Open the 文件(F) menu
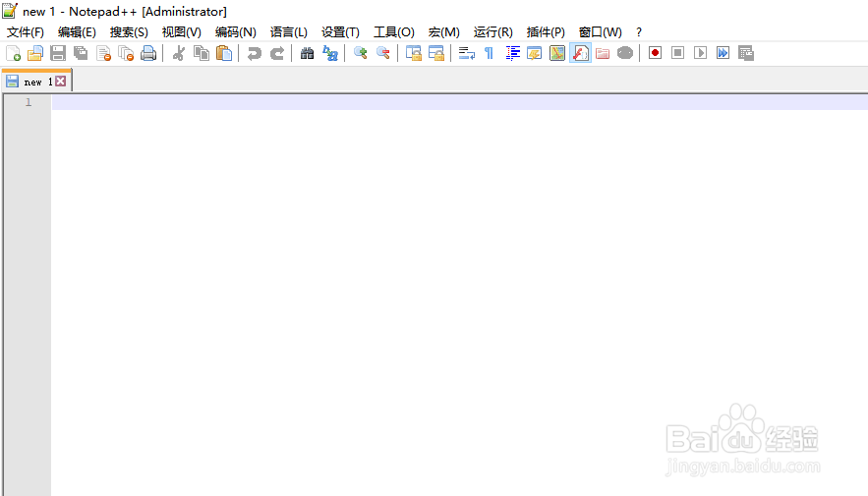Image resolution: width=868 pixels, height=496 pixels. pos(25,32)
